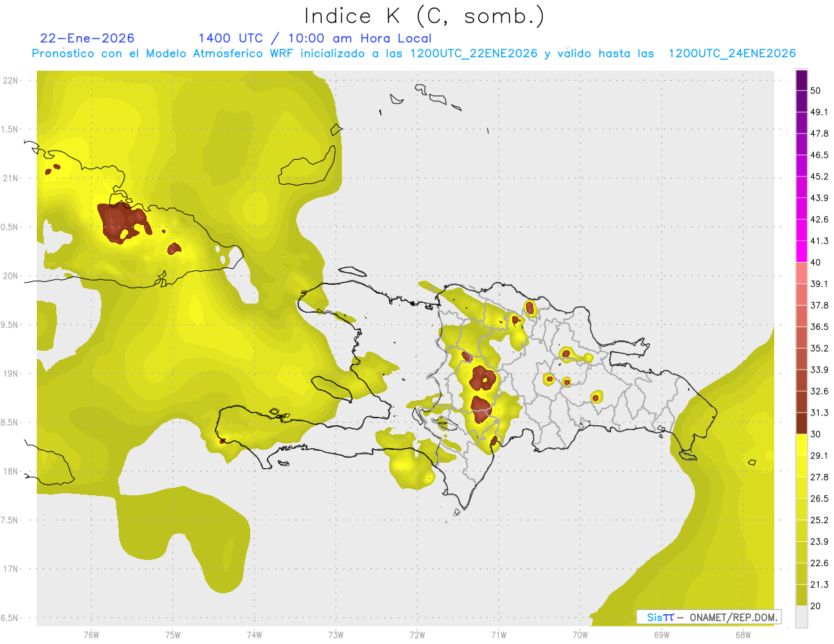Click the olive legend swatch between 20 and 21.3

pos(801,595)
